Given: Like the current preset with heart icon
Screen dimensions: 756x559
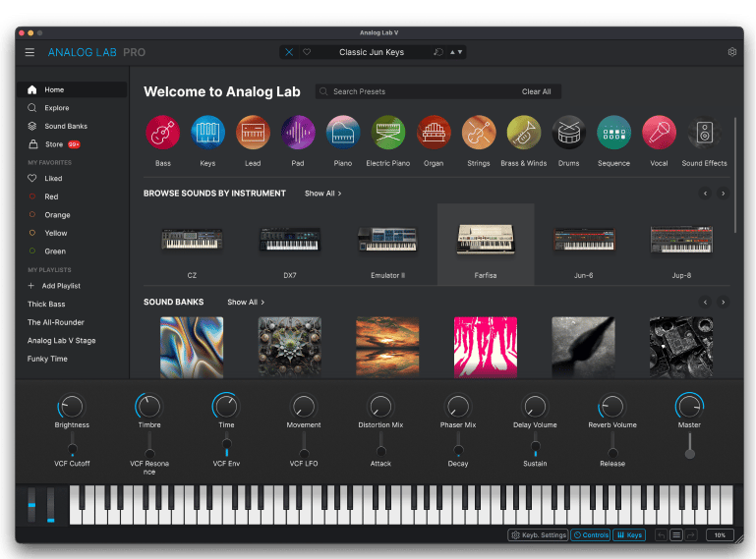Looking at the screenshot, I should point(307,52).
